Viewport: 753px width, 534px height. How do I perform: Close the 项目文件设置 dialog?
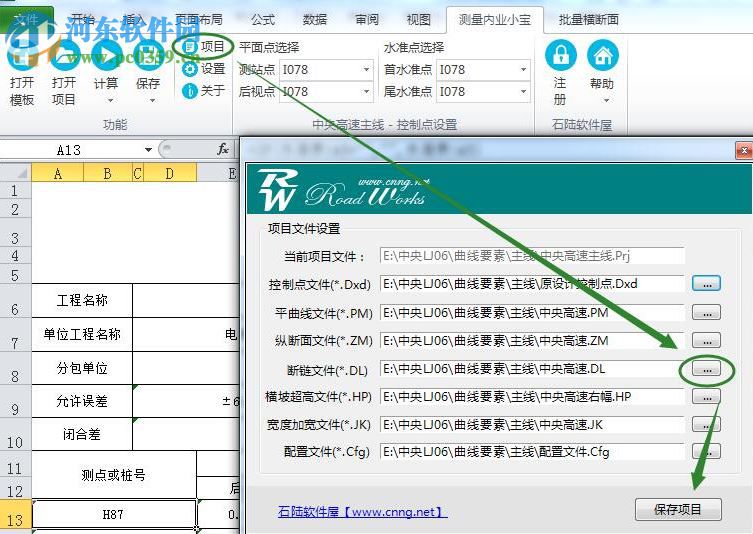click(x=744, y=150)
